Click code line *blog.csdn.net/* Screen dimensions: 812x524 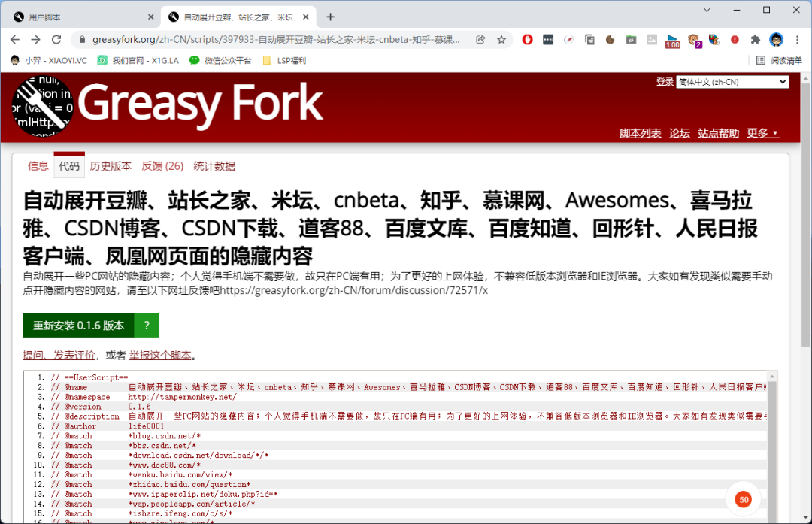pyautogui.click(x=164, y=436)
